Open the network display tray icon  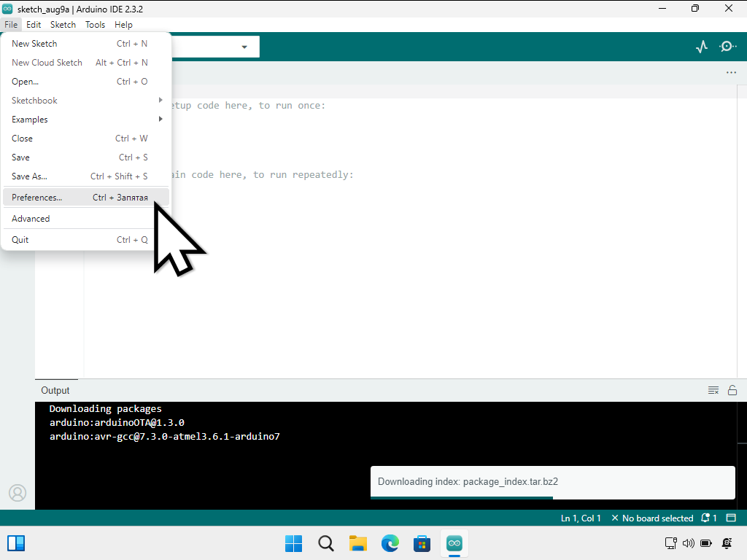671,543
